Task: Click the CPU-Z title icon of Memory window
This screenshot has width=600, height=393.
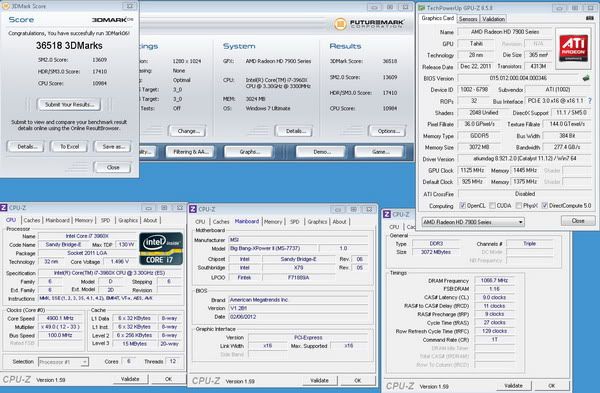Action: click(x=387, y=214)
